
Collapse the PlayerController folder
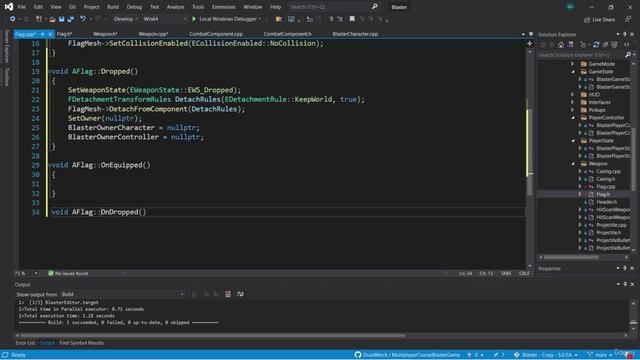pos(572,118)
